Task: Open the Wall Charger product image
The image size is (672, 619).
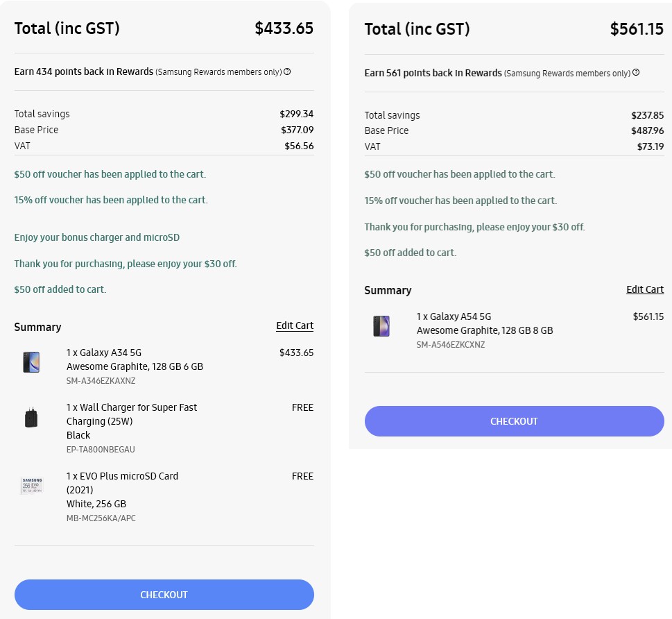Action: (x=31, y=418)
